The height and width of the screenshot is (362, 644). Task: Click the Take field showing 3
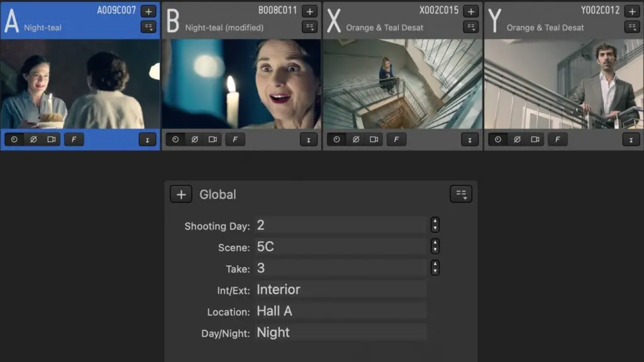341,268
